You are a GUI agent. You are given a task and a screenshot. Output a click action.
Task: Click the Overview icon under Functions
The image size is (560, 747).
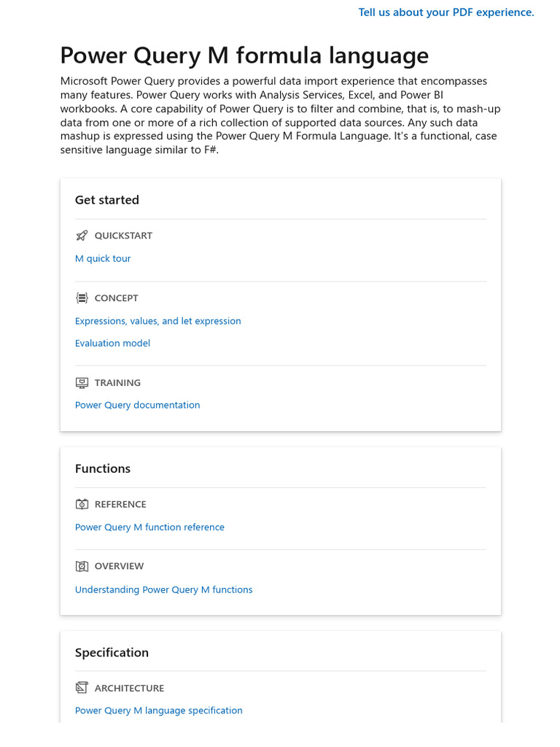coord(82,566)
